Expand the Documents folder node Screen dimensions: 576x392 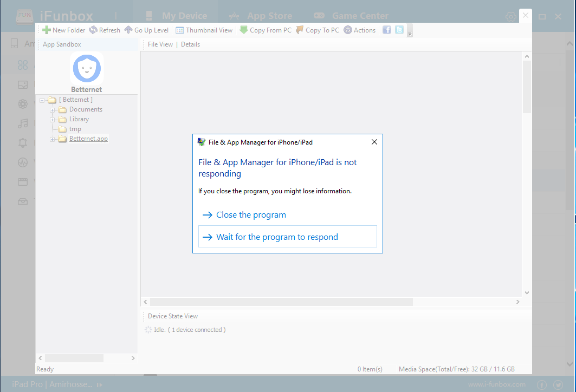coord(52,110)
